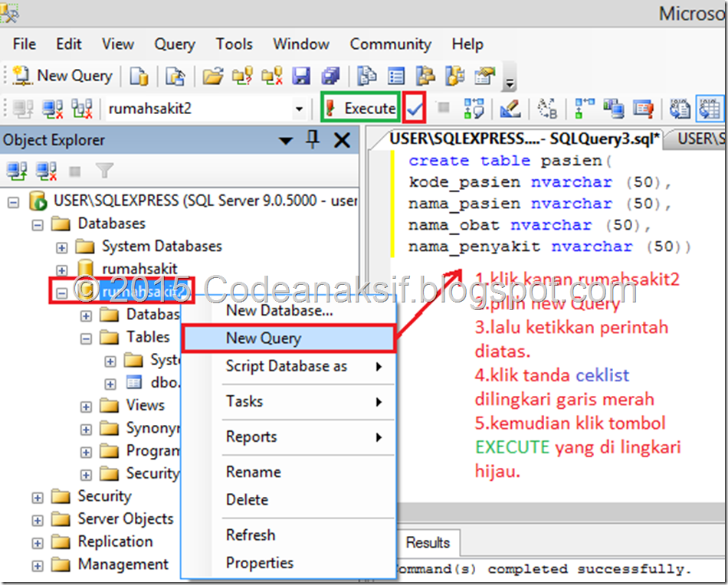Expand the Replication folder
Image resolution: width=728 pixels, height=585 pixels.
[38, 543]
